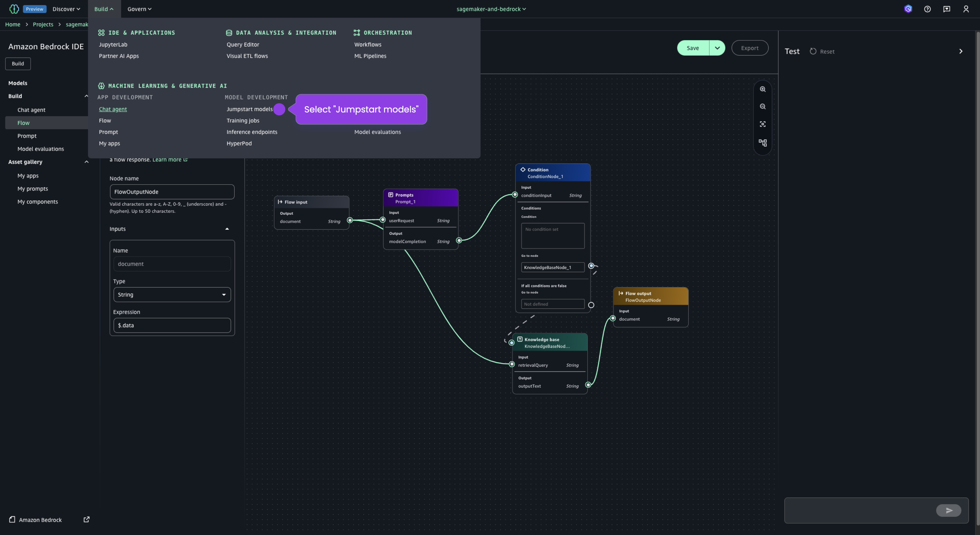Click the send message arrow icon

click(x=948, y=510)
